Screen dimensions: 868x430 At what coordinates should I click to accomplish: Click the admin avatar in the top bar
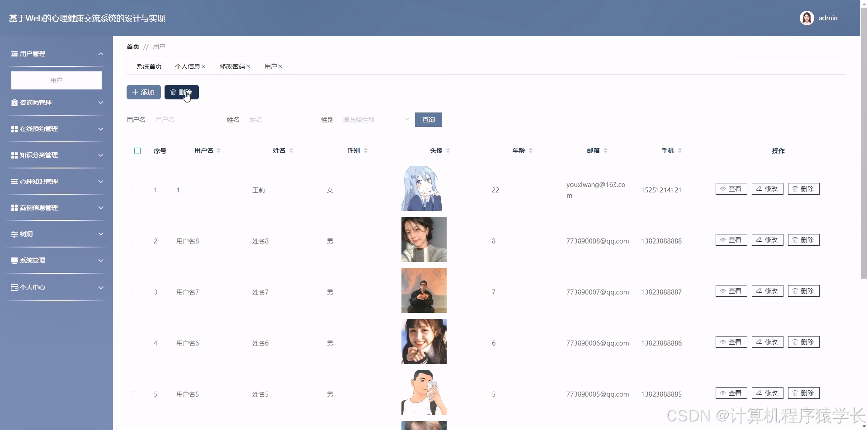click(x=807, y=18)
